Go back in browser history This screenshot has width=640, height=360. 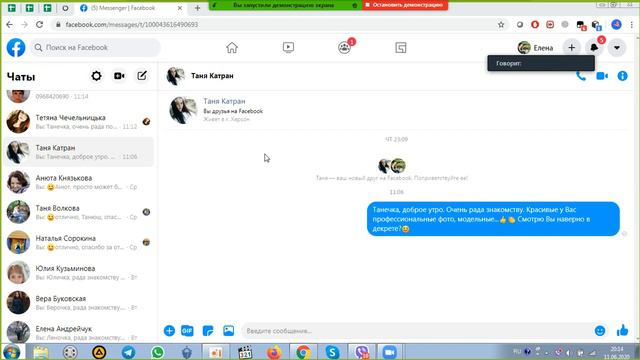[9, 24]
